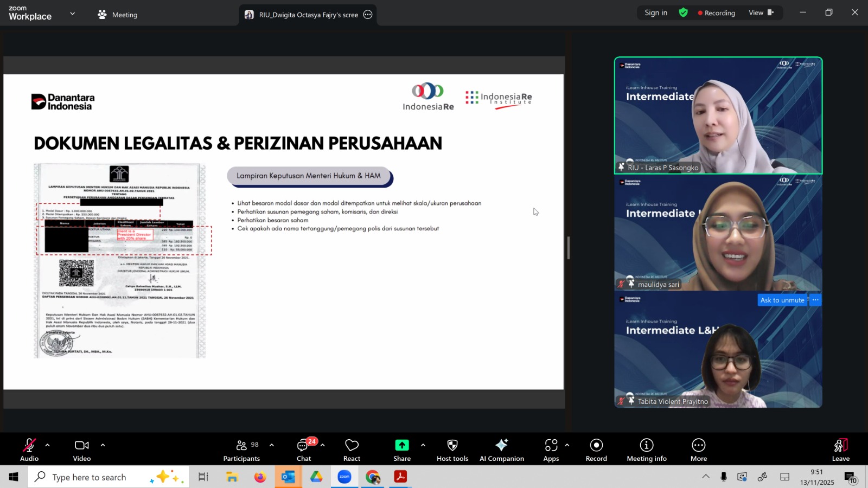This screenshot has width=868, height=488.
Task: Open Meeting info
Action: tap(646, 450)
